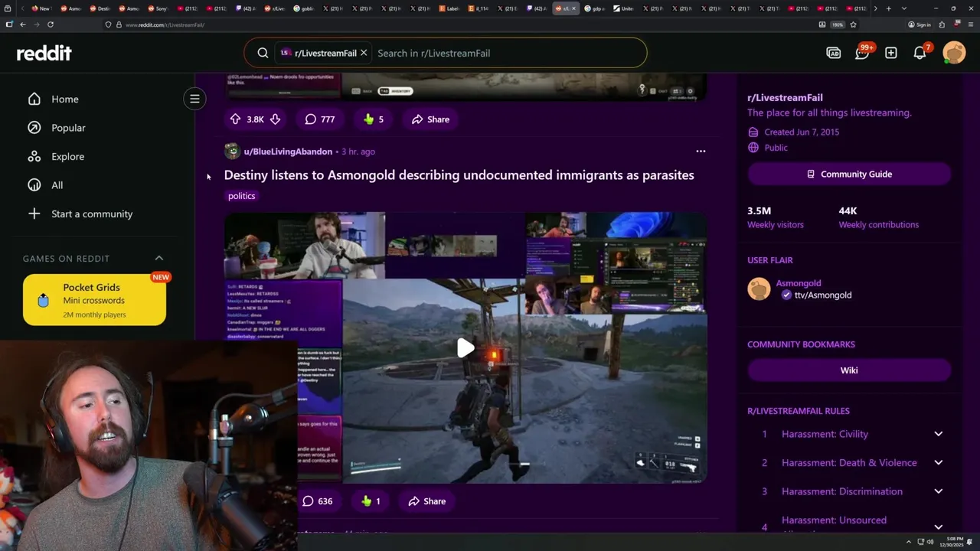Open the list all tabs dropdown
Screen dimensions: 980x551
[904, 8]
